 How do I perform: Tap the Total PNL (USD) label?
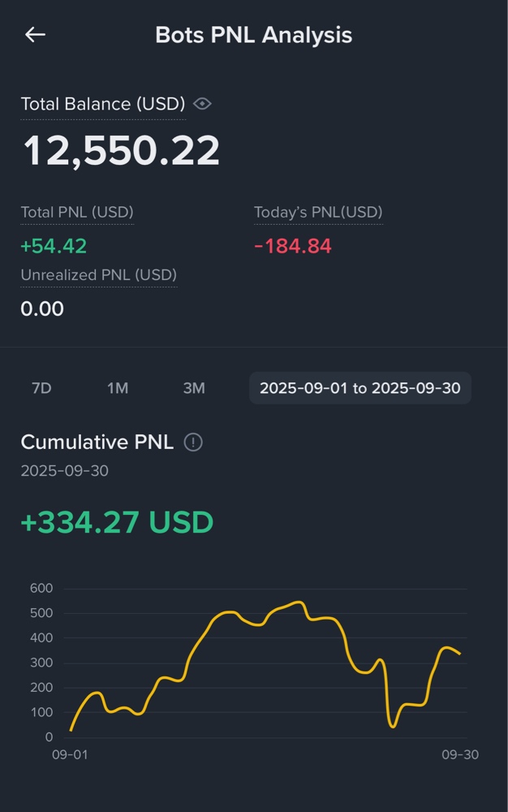click(x=77, y=213)
